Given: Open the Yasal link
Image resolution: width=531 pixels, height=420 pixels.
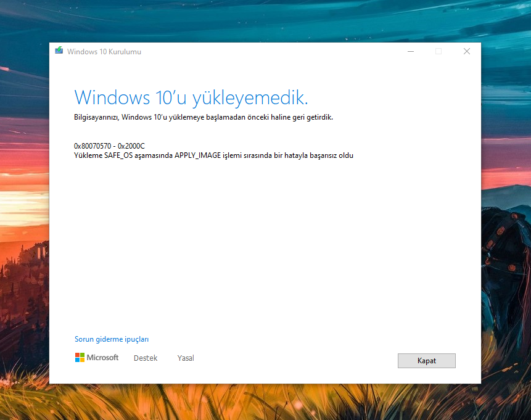Looking at the screenshot, I should [186, 358].
